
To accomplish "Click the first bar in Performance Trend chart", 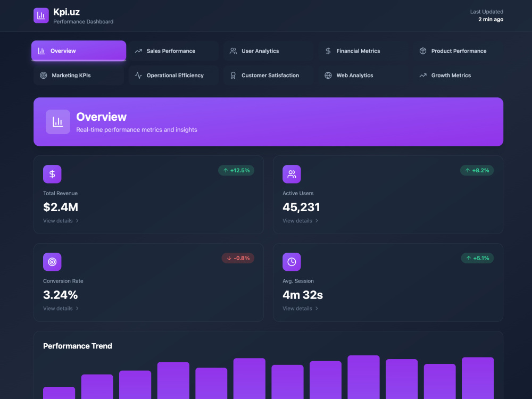I will pos(59,393).
